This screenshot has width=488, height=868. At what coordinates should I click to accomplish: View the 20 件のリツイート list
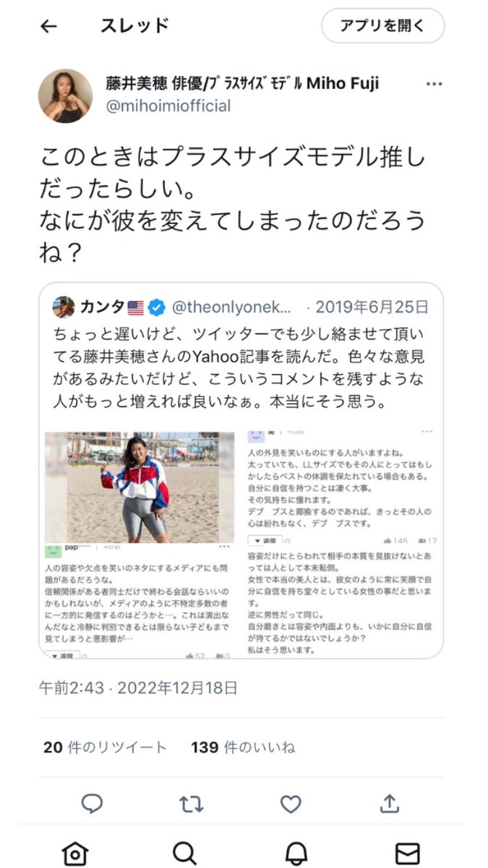[105, 747]
